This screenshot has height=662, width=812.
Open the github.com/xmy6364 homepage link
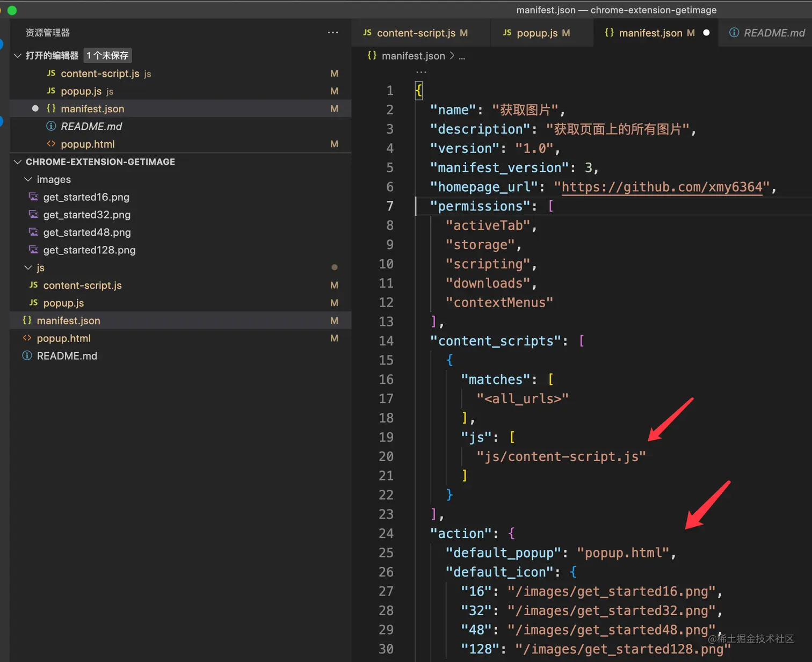(x=662, y=187)
